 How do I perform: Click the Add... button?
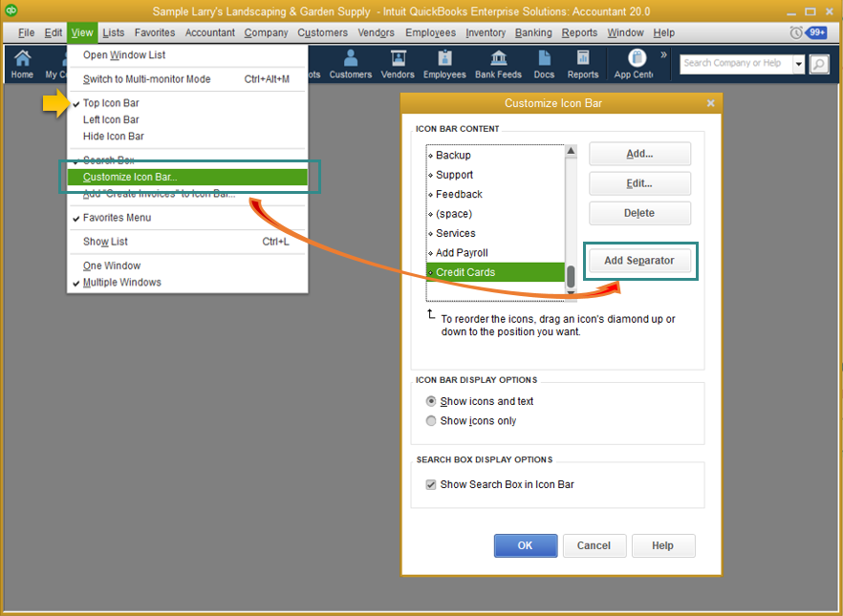coord(639,154)
